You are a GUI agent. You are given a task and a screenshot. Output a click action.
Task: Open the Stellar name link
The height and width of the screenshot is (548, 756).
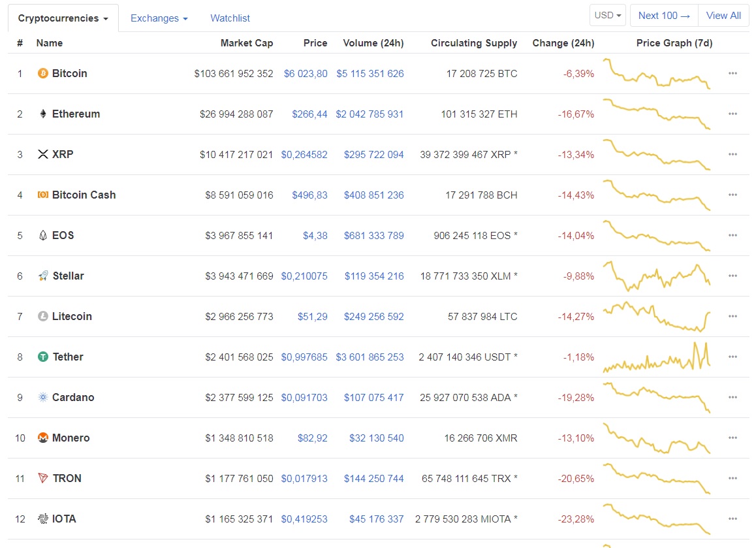68,276
